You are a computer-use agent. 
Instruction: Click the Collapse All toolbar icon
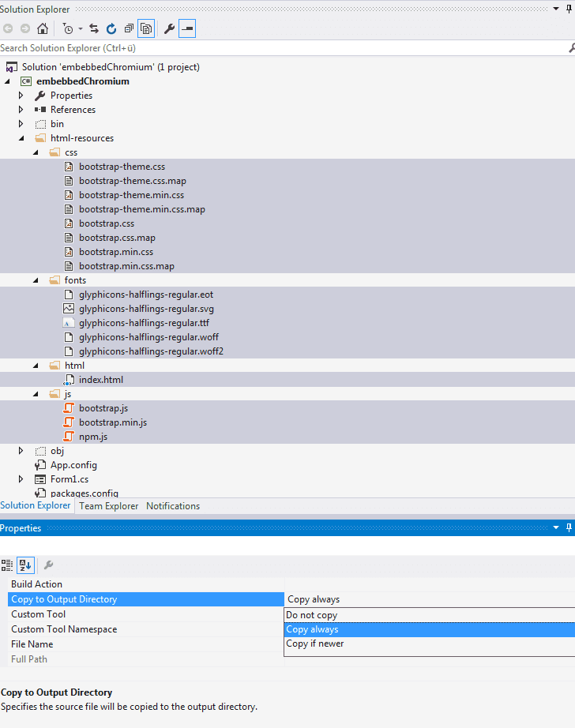129,28
